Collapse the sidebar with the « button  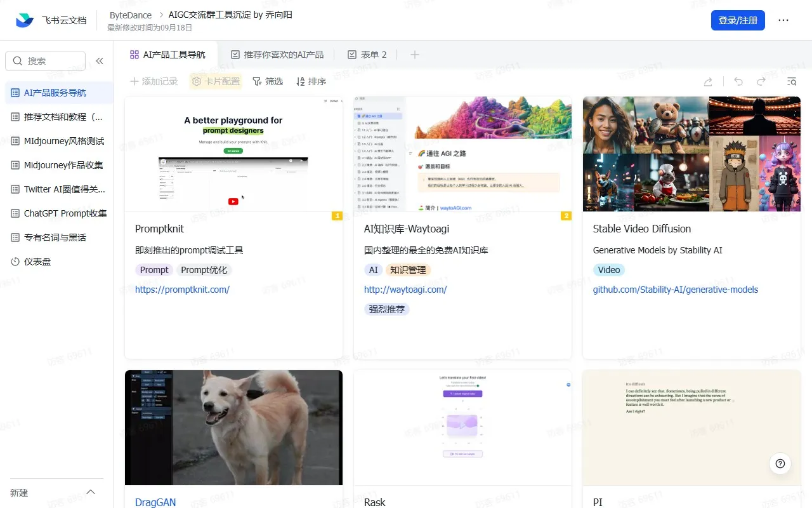click(100, 60)
